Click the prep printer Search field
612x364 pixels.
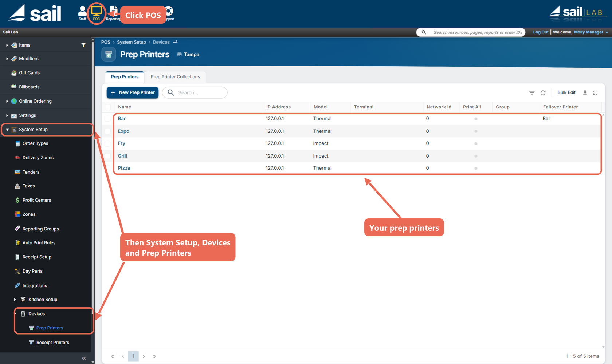point(195,92)
